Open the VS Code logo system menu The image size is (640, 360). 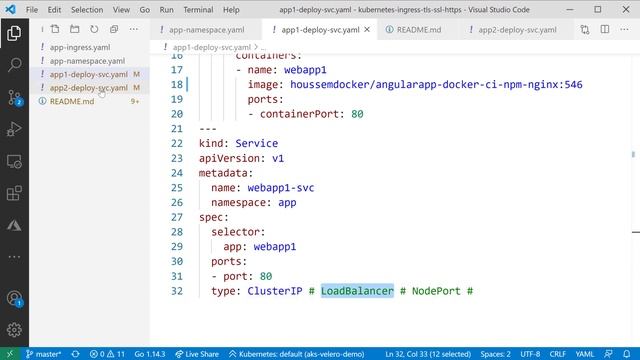tap(10, 9)
